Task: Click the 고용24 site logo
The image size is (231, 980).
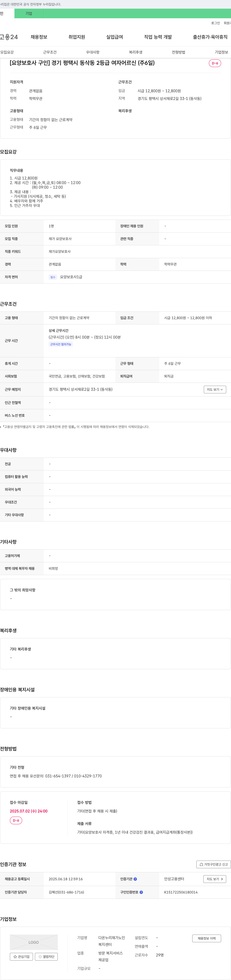Action: tap(9, 37)
